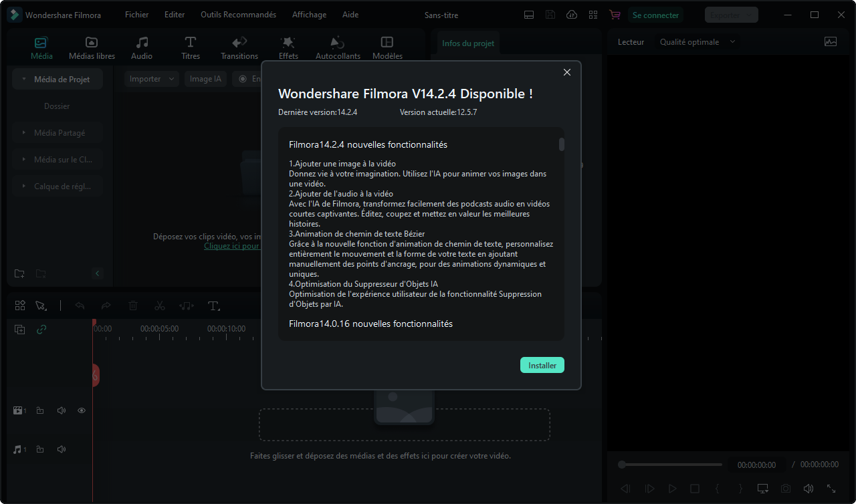856x504 pixels.
Task: Open the Aide menu
Action: pos(350,15)
